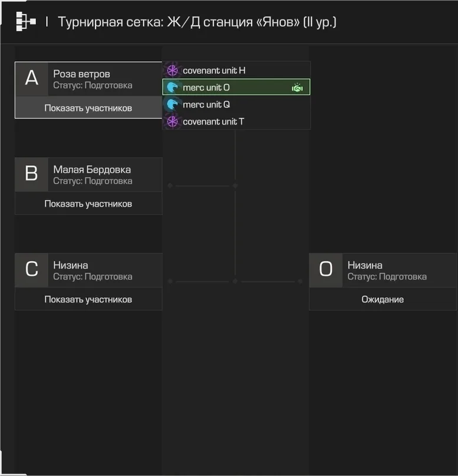Select highlighted merc unit O entry
Viewport: 458px width, 476px height.
(x=236, y=87)
